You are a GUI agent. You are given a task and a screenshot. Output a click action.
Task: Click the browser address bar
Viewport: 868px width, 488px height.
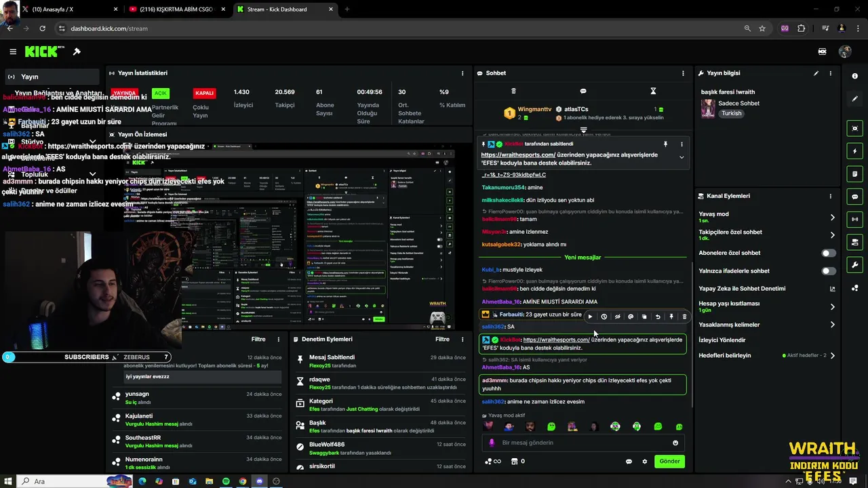pyautogui.click(x=400, y=28)
